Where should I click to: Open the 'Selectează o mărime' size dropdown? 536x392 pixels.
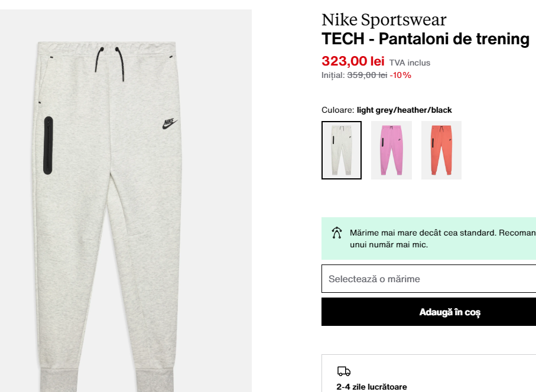tap(428, 279)
